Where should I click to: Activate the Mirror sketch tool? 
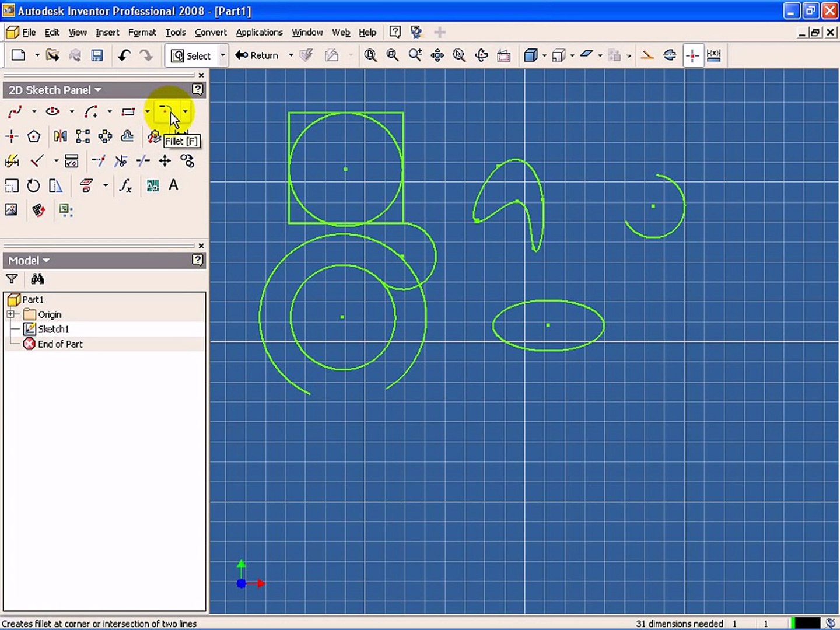tap(60, 136)
